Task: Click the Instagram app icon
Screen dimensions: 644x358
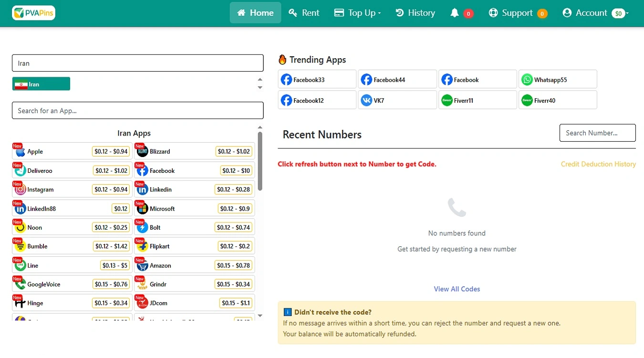Action: tap(20, 190)
